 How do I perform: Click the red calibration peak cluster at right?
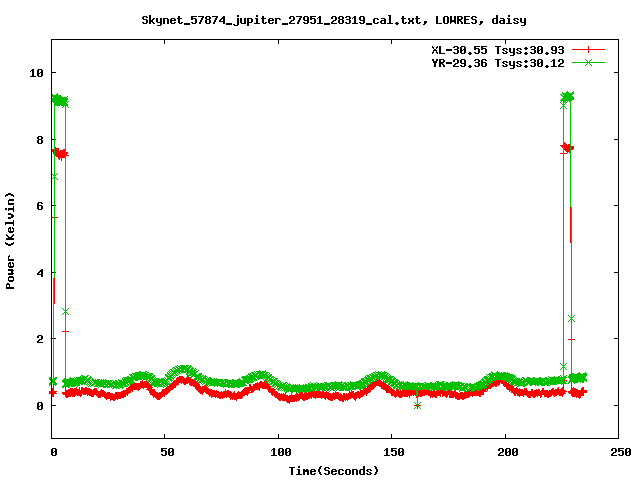point(567,147)
